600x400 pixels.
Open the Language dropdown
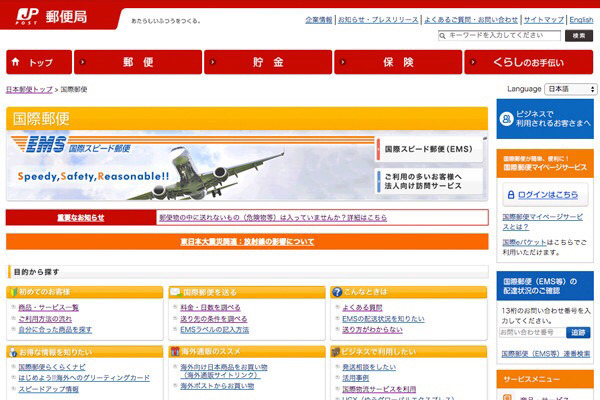[571, 89]
